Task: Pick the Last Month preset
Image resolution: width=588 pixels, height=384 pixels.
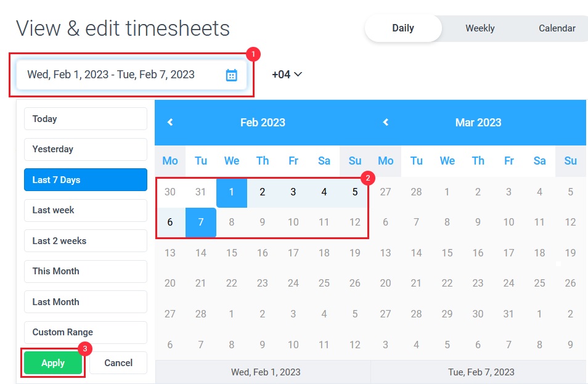Action: (86, 302)
